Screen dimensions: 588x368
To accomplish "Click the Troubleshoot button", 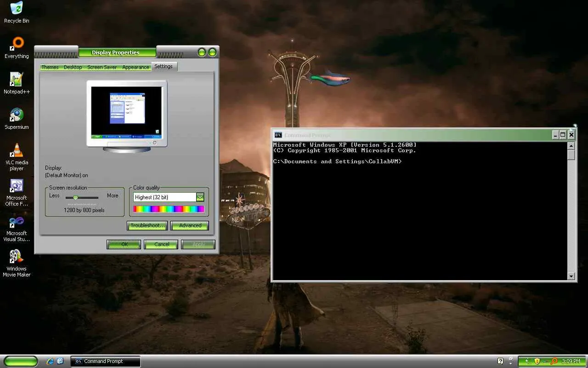I will point(147,225).
